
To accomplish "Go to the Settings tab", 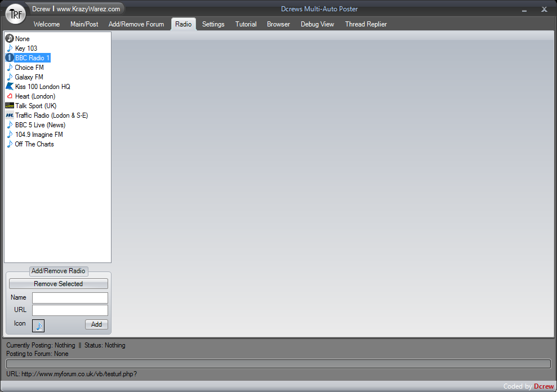I will point(213,24).
